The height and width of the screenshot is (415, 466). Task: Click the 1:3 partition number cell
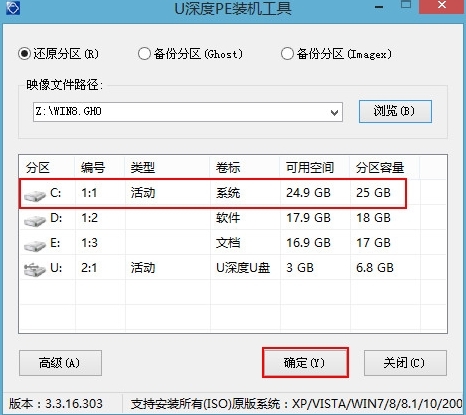[x=89, y=243]
